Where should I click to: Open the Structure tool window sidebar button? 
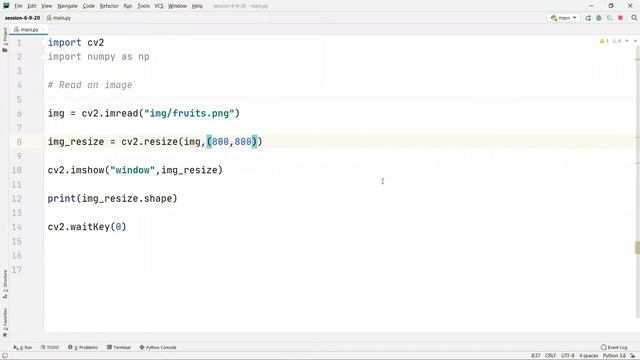[x=5, y=284]
